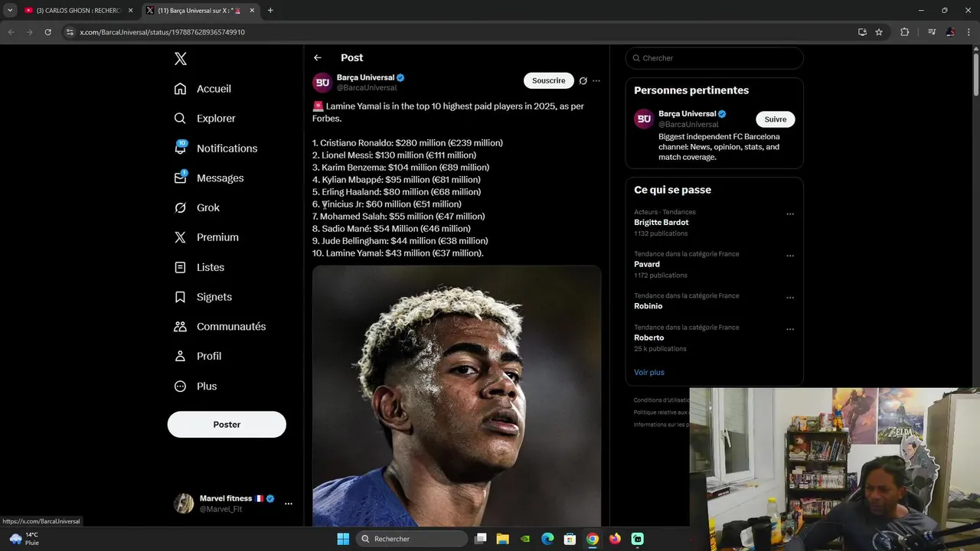Viewport: 980px width, 551px height.
Task: Open more options for Roberto trend
Action: pyautogui.click(x=790, y=330)
